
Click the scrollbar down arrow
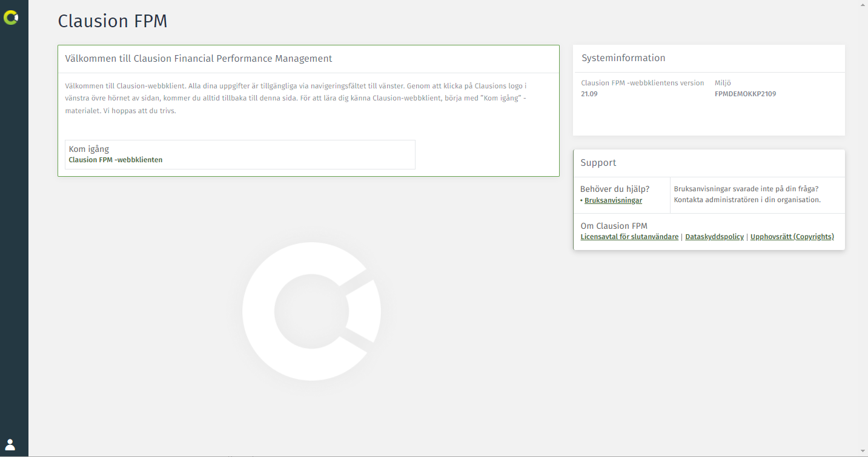coord(863,450)
